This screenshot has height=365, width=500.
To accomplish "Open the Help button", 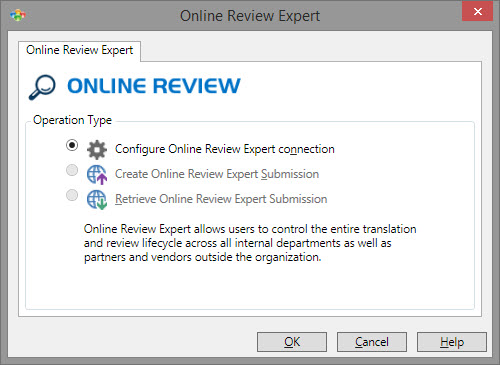I will point(452,342).
